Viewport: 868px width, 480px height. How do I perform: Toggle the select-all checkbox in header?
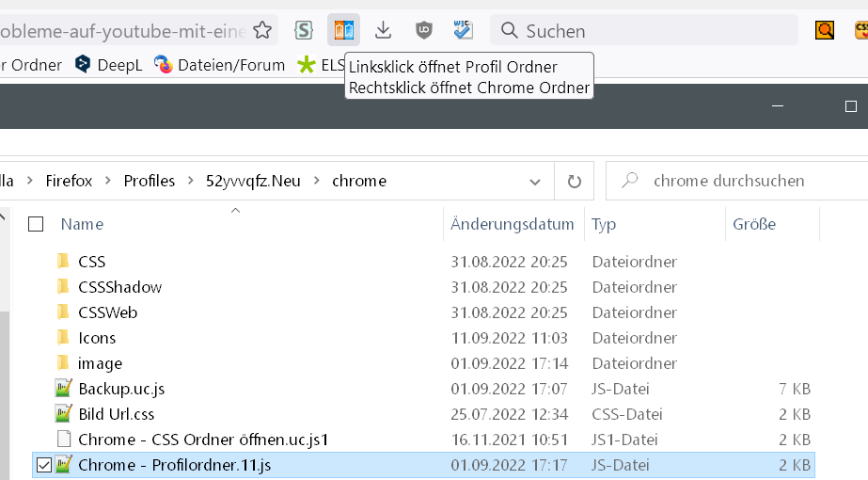click(x=36, y=224)
